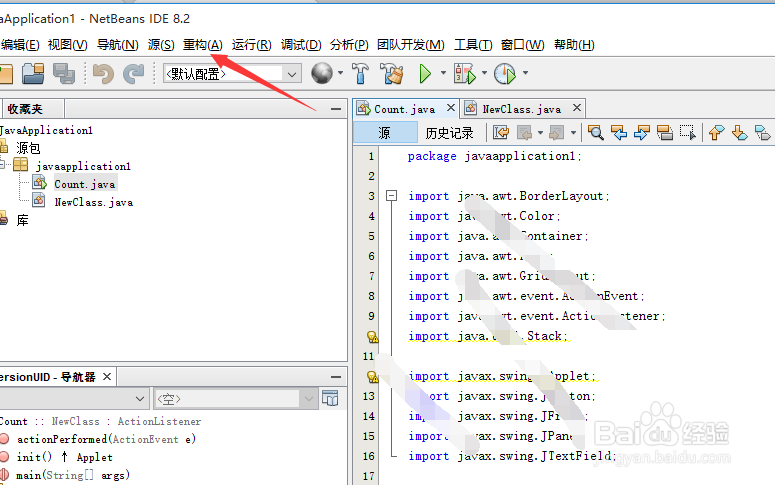Viewport: 775px width, 485px height.
Task: Open dropdown arrow beside Profile button
Action: point(525,73)
